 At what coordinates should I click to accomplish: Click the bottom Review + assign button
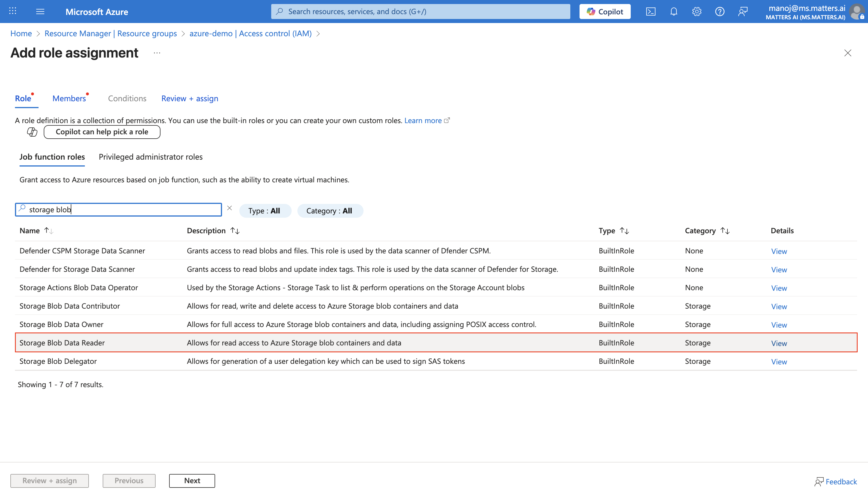click(x=49, y=481)
